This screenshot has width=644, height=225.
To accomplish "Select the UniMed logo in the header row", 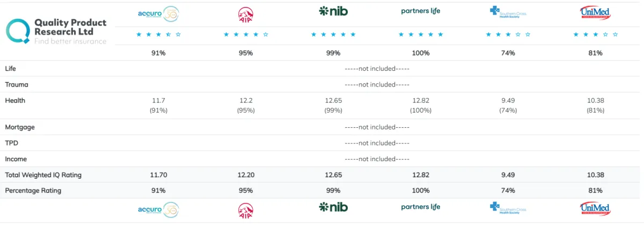I will pos(595,12).
